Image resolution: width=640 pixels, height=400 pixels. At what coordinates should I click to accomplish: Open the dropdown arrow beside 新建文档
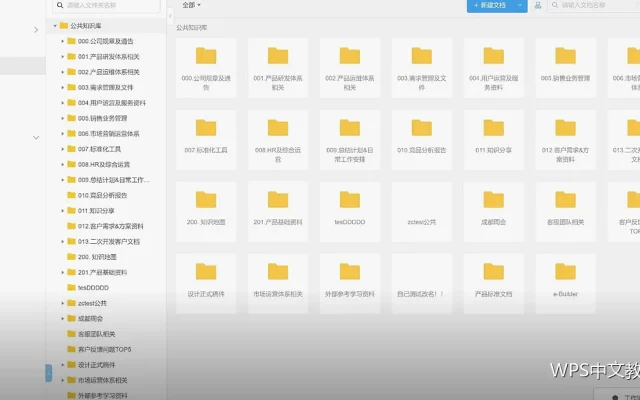[x=520, y=5]
